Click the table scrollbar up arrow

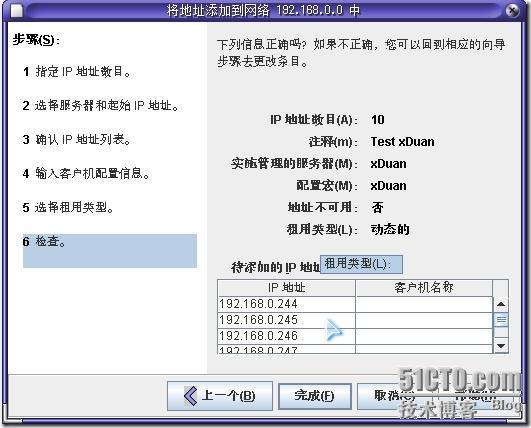click(501, 304)
